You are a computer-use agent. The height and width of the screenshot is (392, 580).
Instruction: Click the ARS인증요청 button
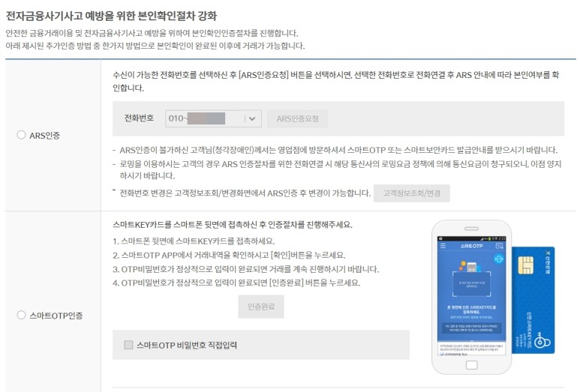pyautogui.click(x=297, y=118)
